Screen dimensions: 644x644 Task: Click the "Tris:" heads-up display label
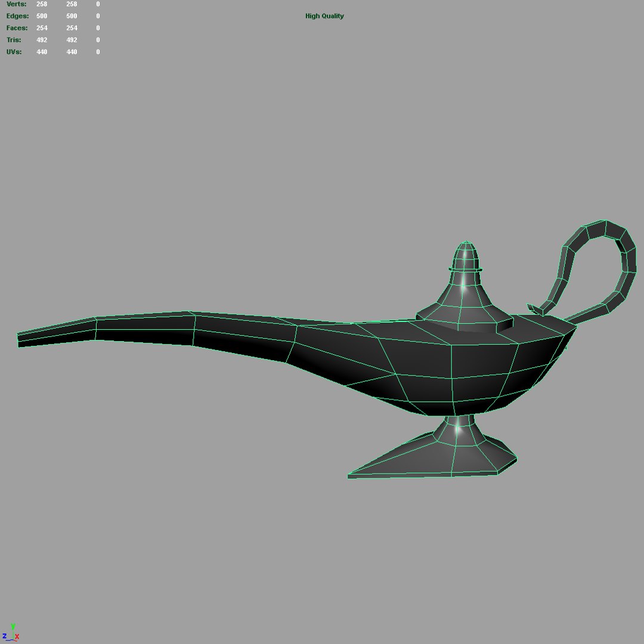(x=14, y=40)
